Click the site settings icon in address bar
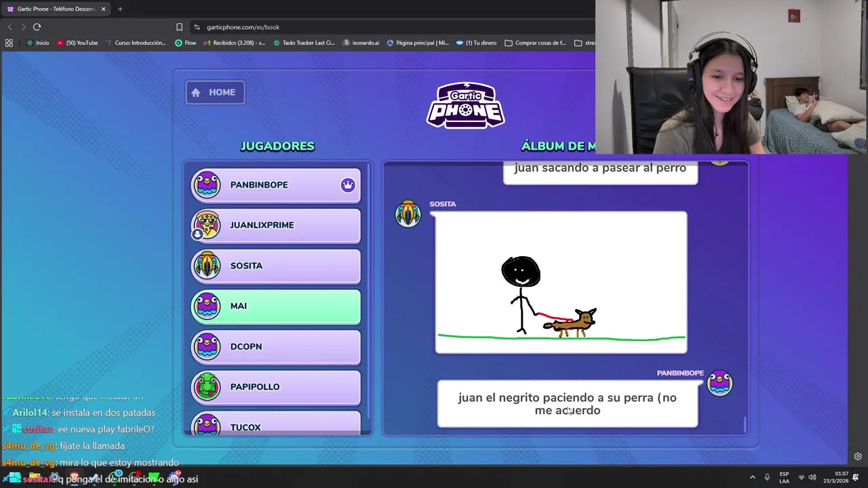Image resolution: width=868 pixels, height=488 pixels. [x=197, y=27]
